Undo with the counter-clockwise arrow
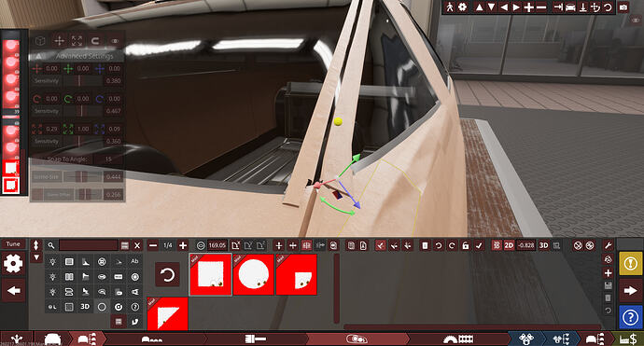This screenshot has height=346, width=644. [x=439, y=245]
